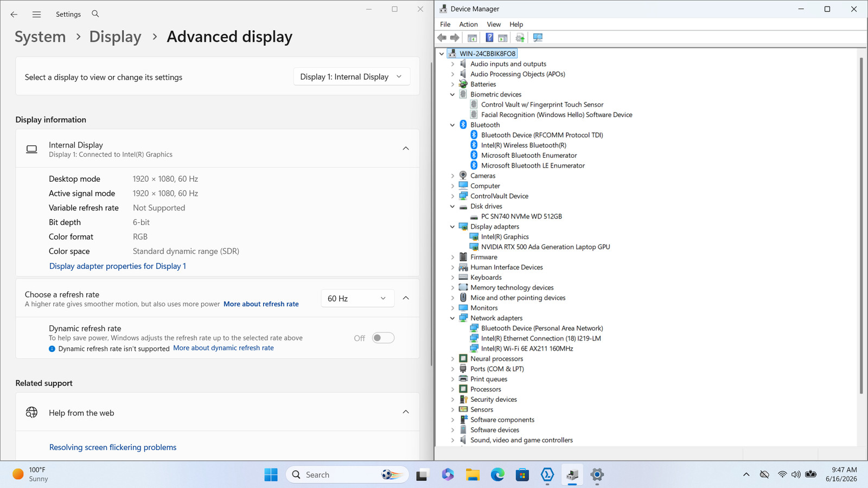Click the Back arrow in Device Manager toolbar
The height and width of the screenshot is (488, 868).
(x=442, y=37)
